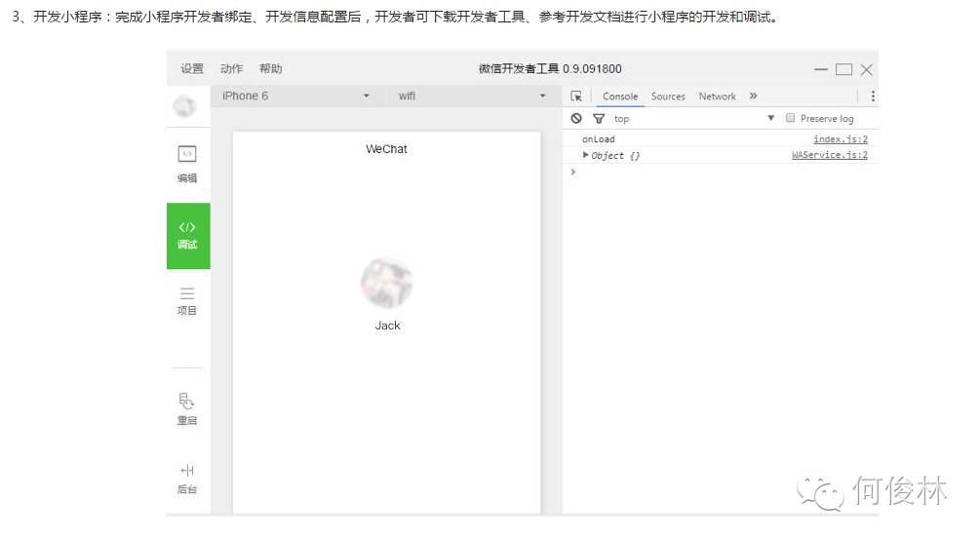Switch to the Network tab
The image size is (980, 540).
(717, 96)
